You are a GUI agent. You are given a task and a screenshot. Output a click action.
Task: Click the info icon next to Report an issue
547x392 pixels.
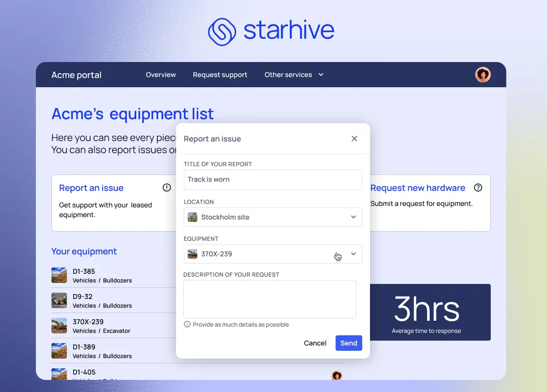166,188
